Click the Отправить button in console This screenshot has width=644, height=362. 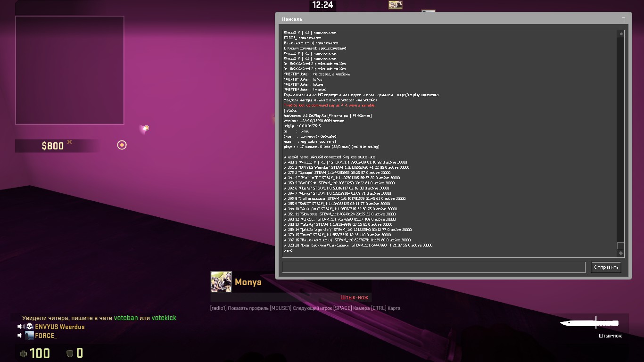[x=606, y=267]
